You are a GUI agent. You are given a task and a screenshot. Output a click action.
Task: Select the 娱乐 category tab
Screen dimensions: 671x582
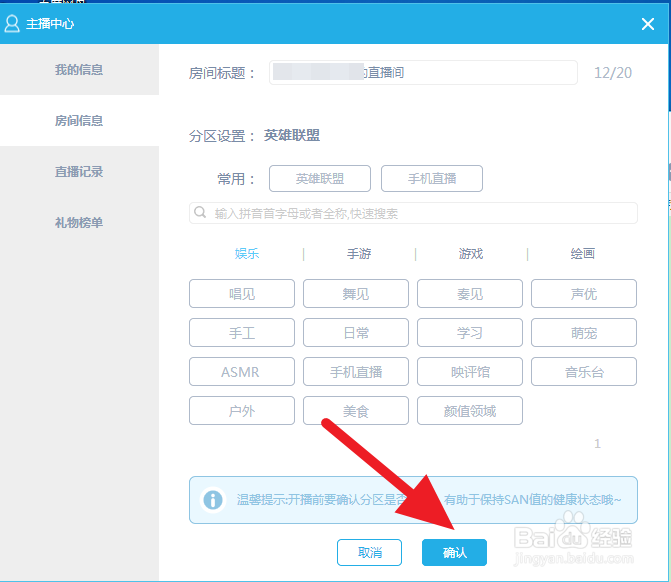click(247, 254)
